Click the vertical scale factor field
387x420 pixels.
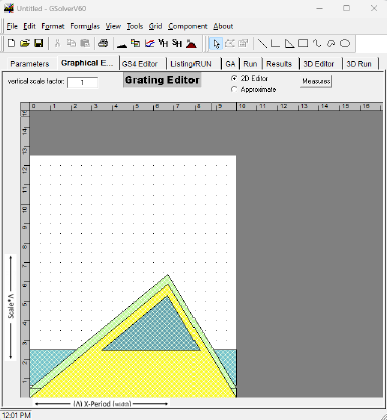click(x=82, y=82)
